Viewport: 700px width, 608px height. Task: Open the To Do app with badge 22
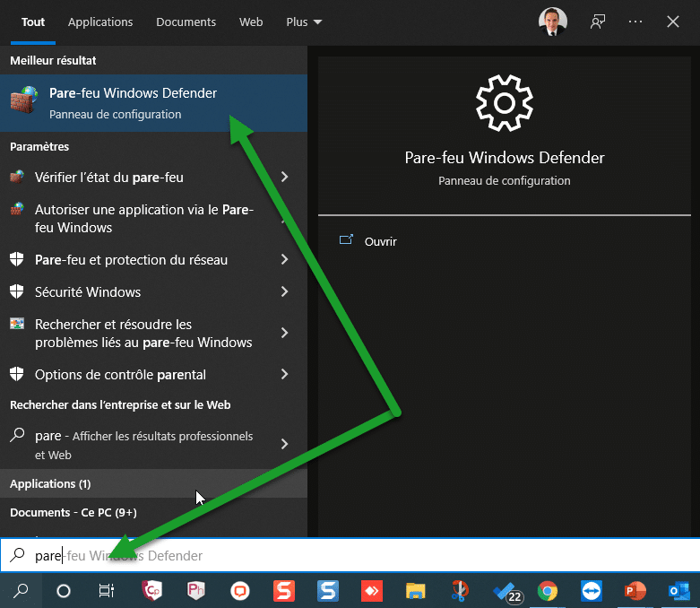506,593
